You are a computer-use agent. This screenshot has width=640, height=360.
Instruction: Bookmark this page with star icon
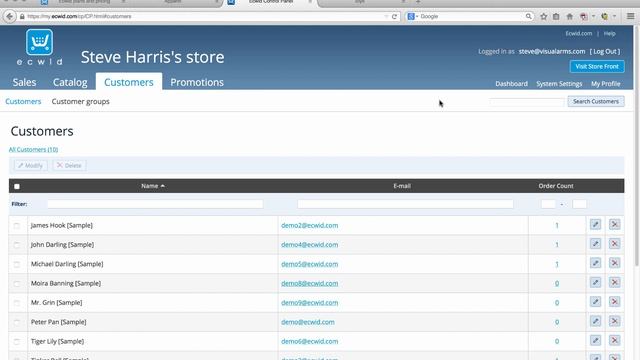tap(544, 16)
